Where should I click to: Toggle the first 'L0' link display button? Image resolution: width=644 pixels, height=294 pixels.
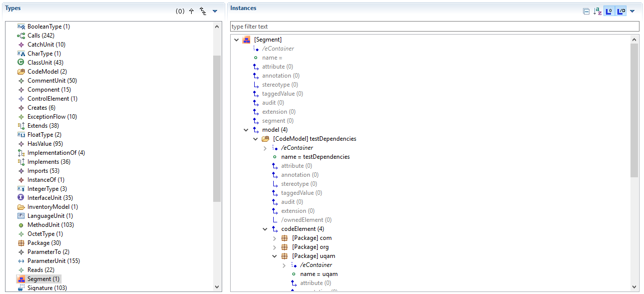coord(609,11)
